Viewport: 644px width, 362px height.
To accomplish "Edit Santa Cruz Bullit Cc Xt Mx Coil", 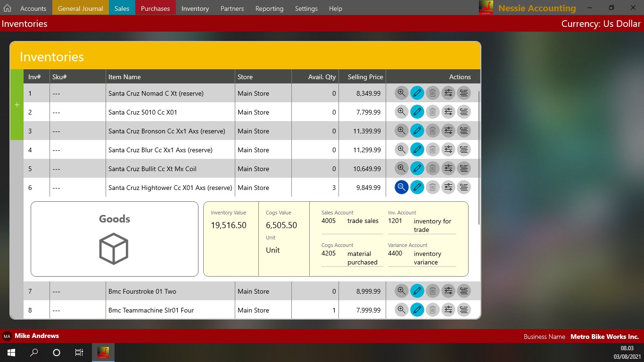I will (417, 169).
